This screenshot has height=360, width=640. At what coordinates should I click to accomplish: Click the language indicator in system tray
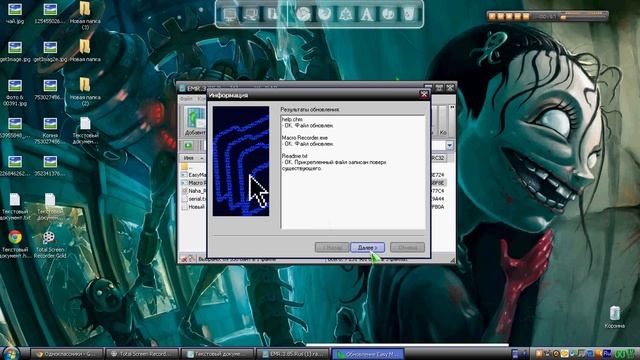pos(607,353)
